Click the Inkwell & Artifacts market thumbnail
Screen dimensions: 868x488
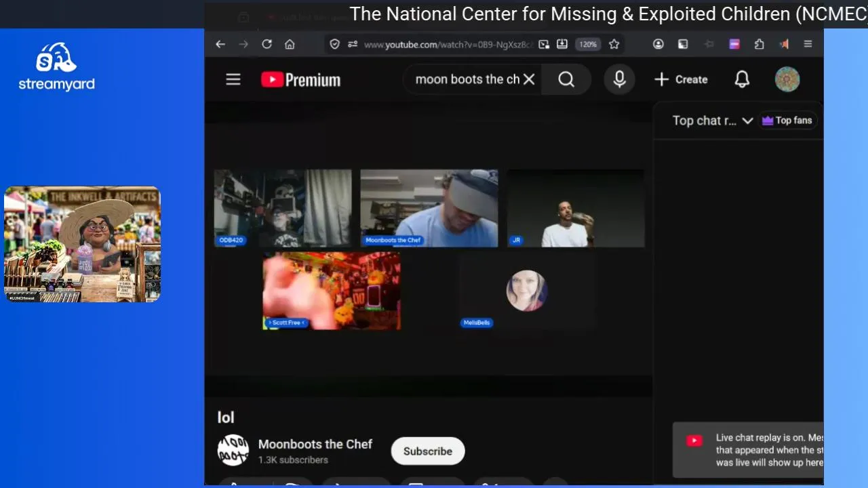pos(82,244)
